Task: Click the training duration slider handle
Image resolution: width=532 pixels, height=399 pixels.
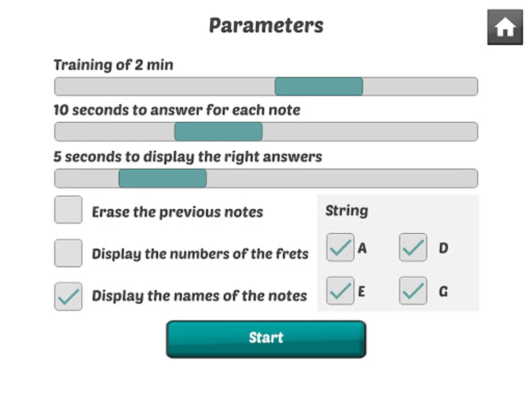Action: pyautogui.click(x=319, y=86)
